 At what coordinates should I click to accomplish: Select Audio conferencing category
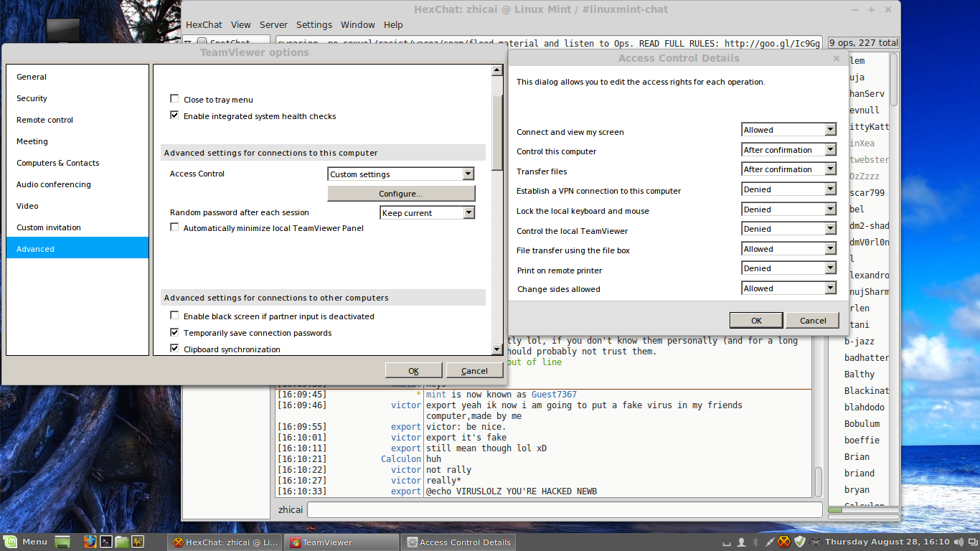tap(77, 184)
